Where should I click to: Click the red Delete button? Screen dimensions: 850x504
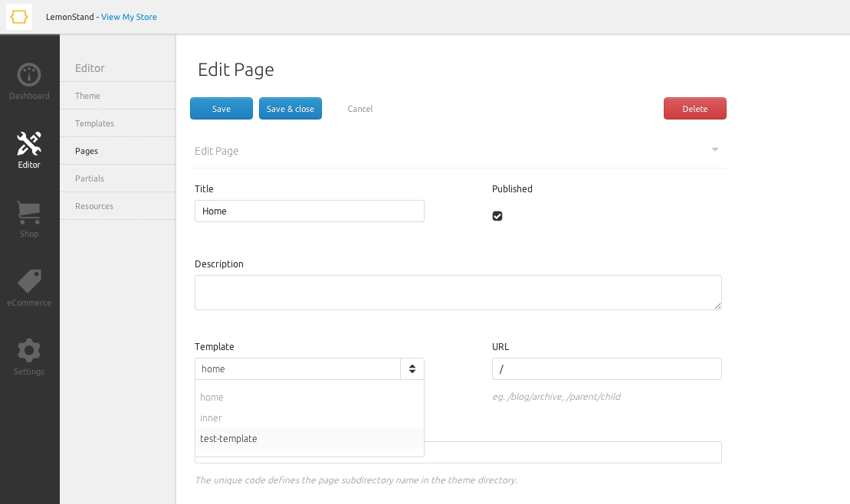(694, 109)
